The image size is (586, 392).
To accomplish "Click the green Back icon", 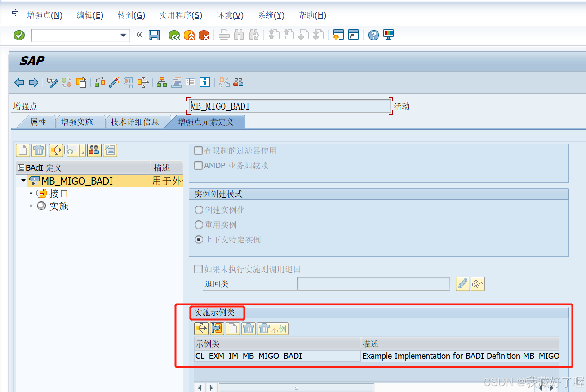I will click(x=174, y=35).
